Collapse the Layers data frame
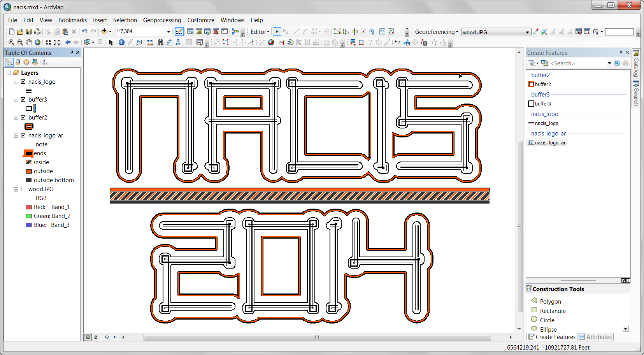This screenshot has height=355, width=644. tap(9, 73)
